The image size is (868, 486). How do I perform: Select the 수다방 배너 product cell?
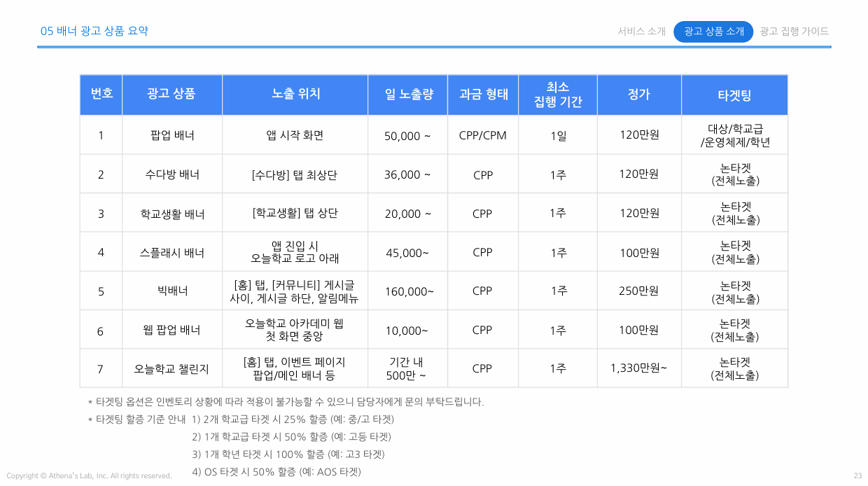172,174
